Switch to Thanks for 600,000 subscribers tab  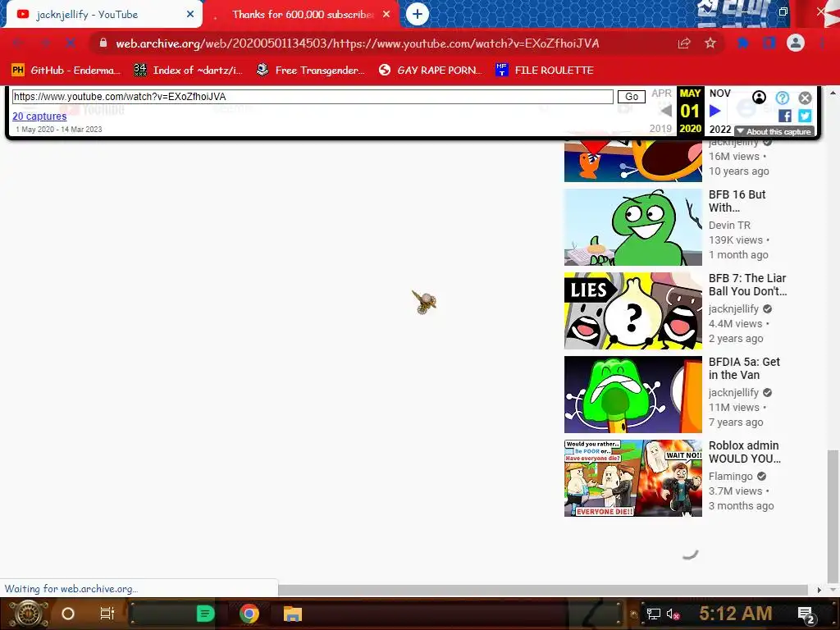click(x=303, y=15)
